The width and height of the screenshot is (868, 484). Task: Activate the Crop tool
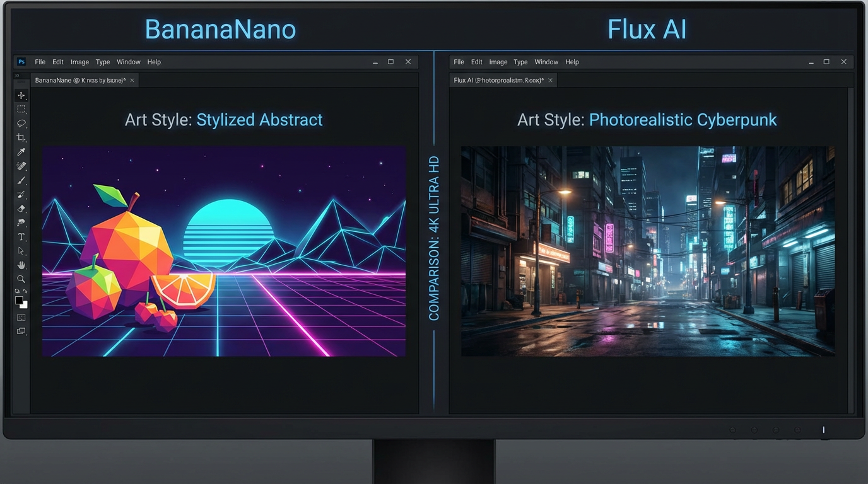21,137
